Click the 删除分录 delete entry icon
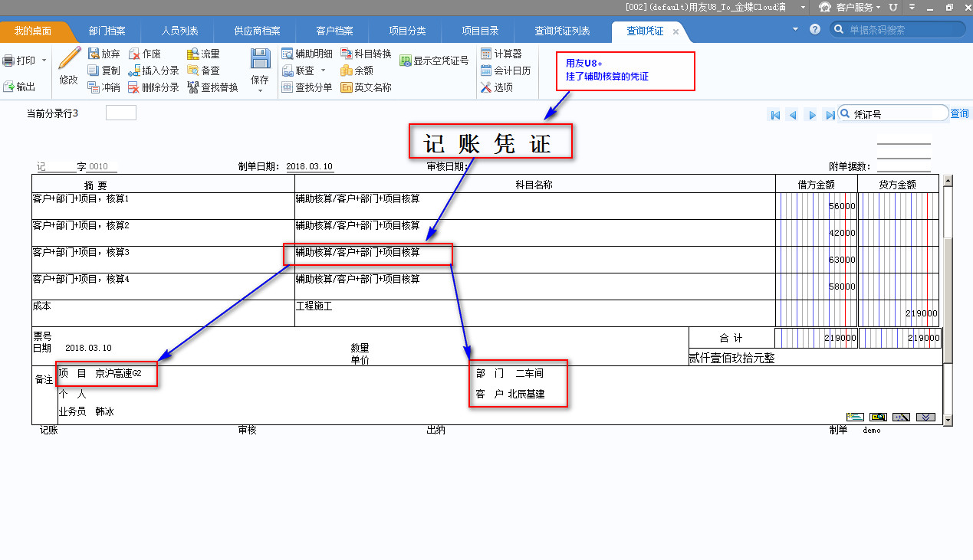 click(153, 87)
